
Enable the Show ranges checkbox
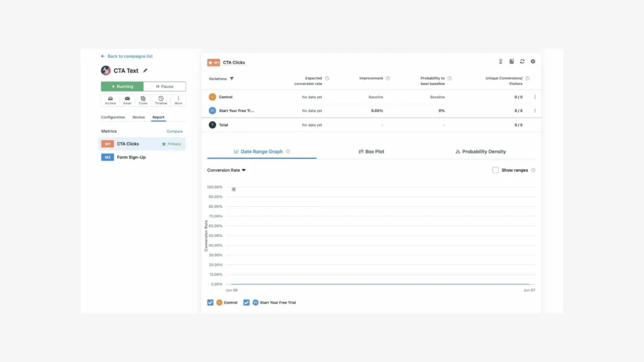496,170
